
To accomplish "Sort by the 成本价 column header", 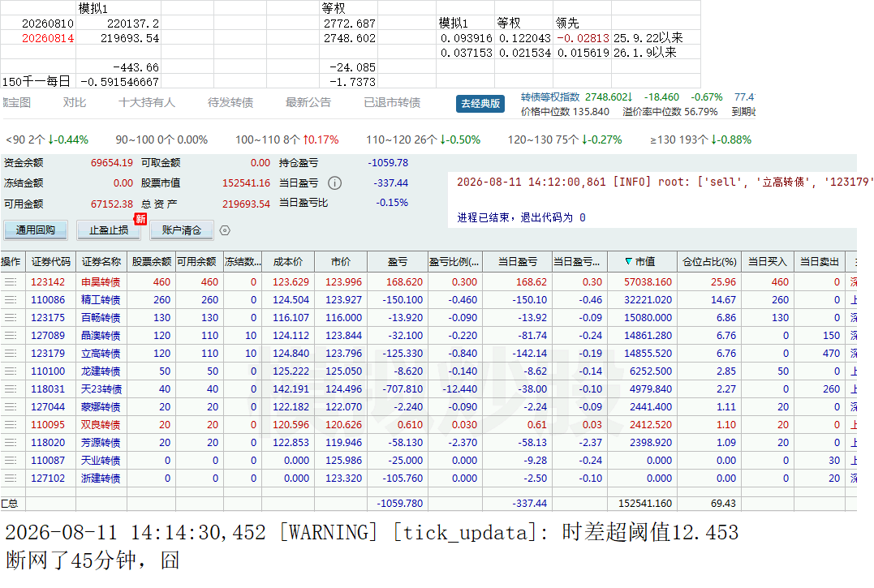I will 288,262.
